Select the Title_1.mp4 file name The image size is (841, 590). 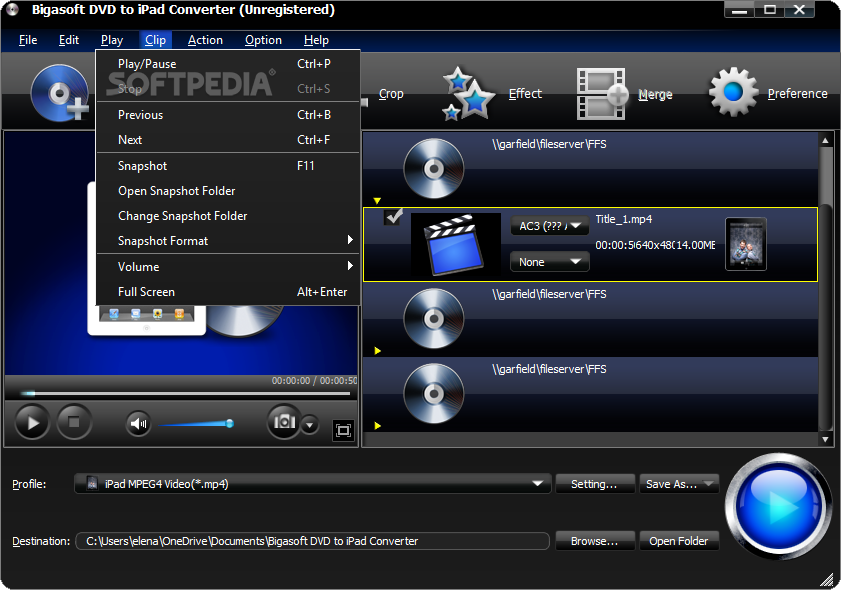[x=624, y=219]
